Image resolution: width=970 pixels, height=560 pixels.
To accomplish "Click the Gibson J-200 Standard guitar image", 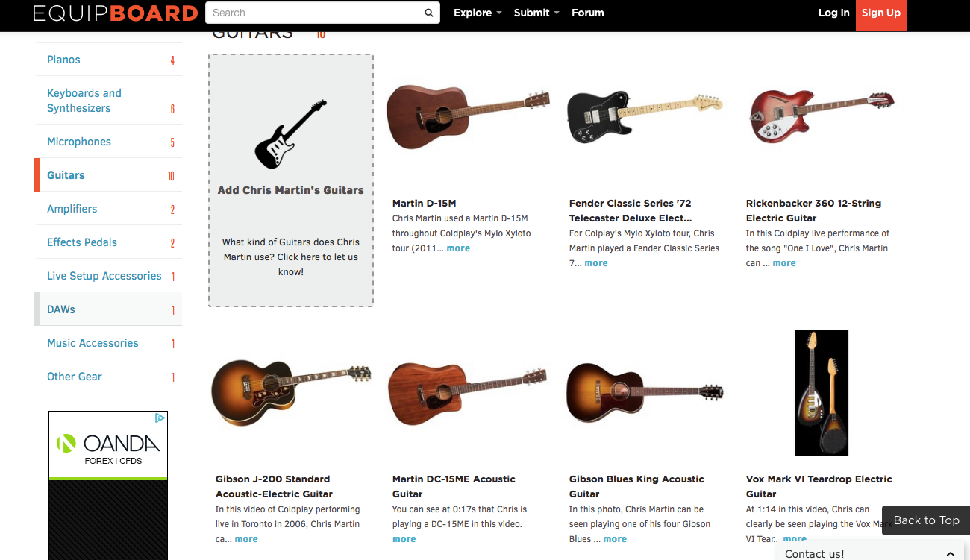I will click(291, 391).
